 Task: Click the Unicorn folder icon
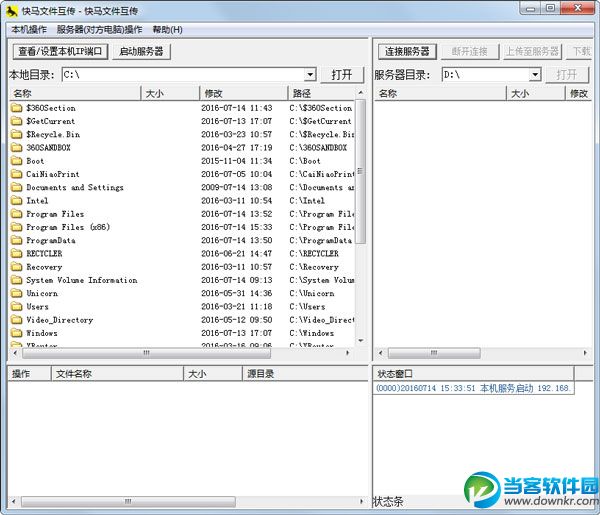click(x=16, y=293)
